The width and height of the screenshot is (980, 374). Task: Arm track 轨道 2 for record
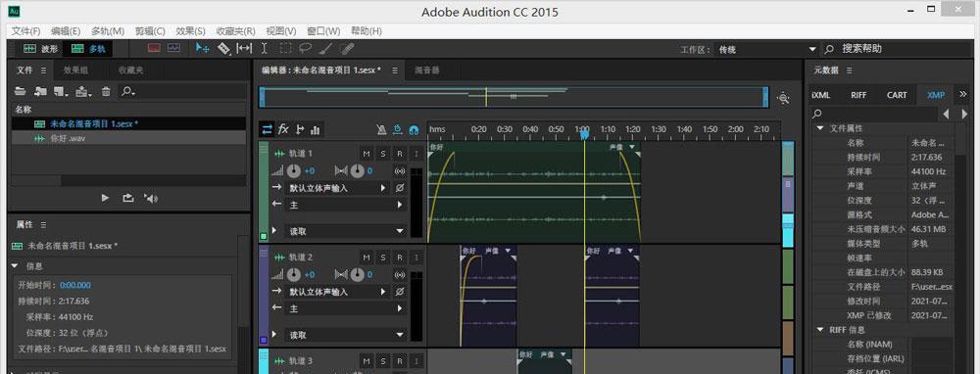400,257
